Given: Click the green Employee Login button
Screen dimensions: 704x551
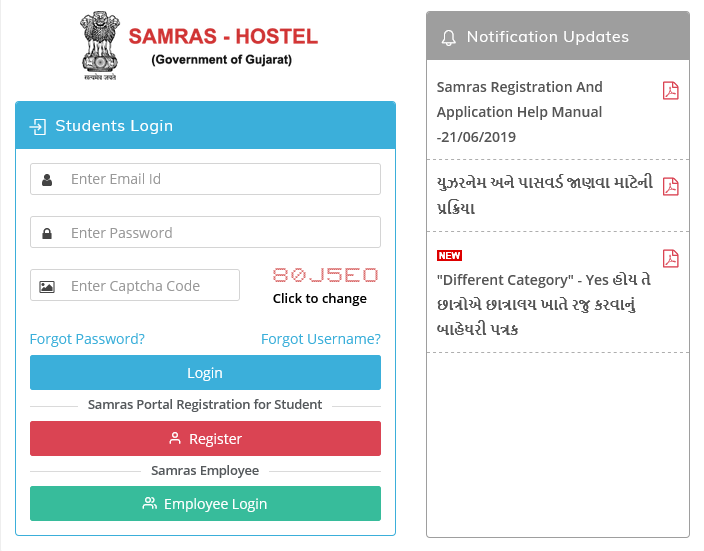Looking at the screenshot, I should (205, 503).
